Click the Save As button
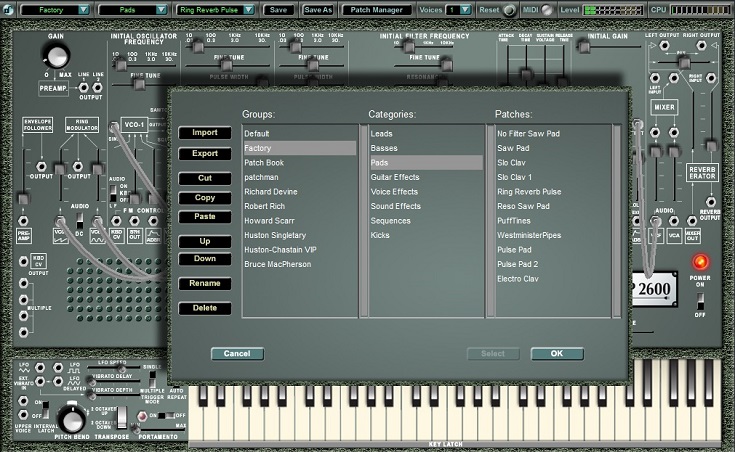This screenshot has height=452, width=735. (318, 10)
